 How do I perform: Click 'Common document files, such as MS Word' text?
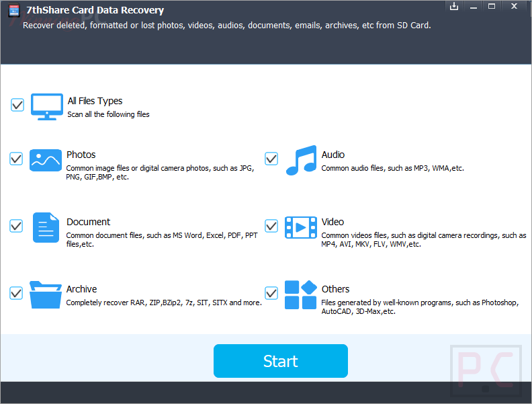(162, 240)
